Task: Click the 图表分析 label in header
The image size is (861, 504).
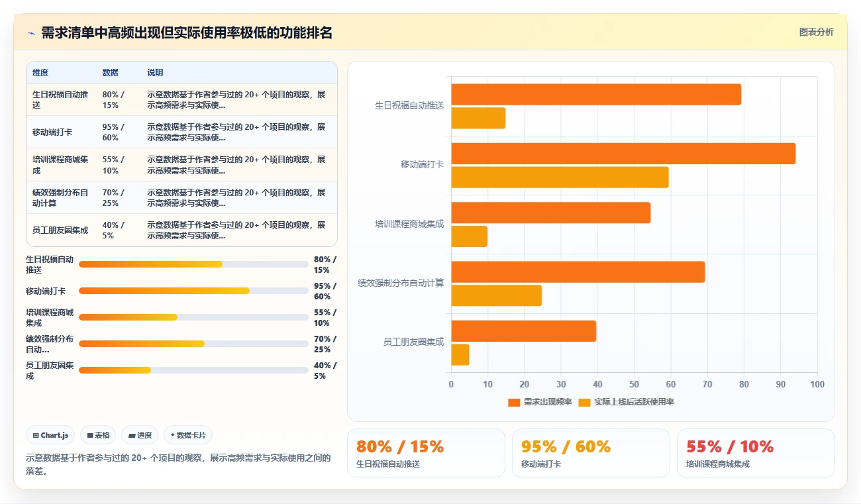Action: click(x=816, y=32)
